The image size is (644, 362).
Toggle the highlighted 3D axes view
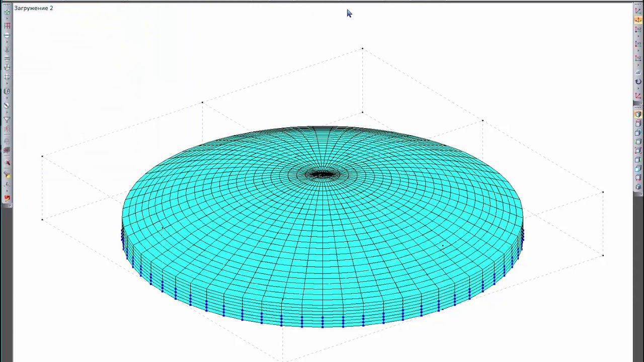638,20
